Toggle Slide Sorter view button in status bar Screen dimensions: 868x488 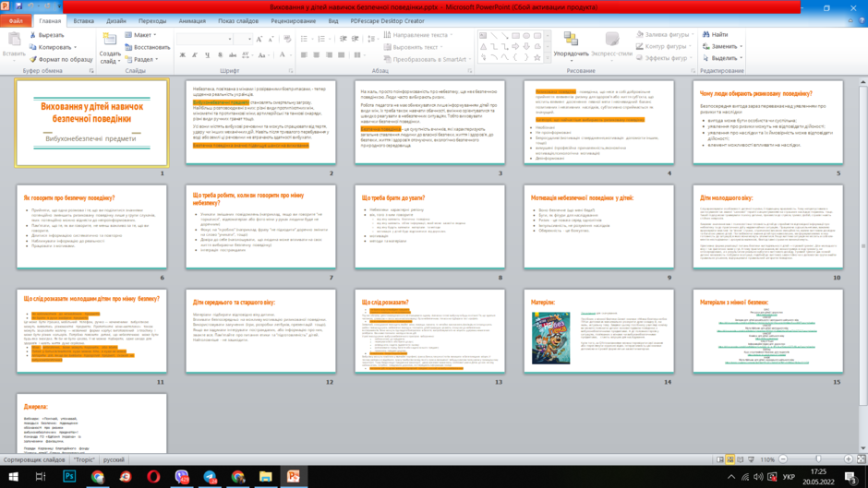point(730,459)
